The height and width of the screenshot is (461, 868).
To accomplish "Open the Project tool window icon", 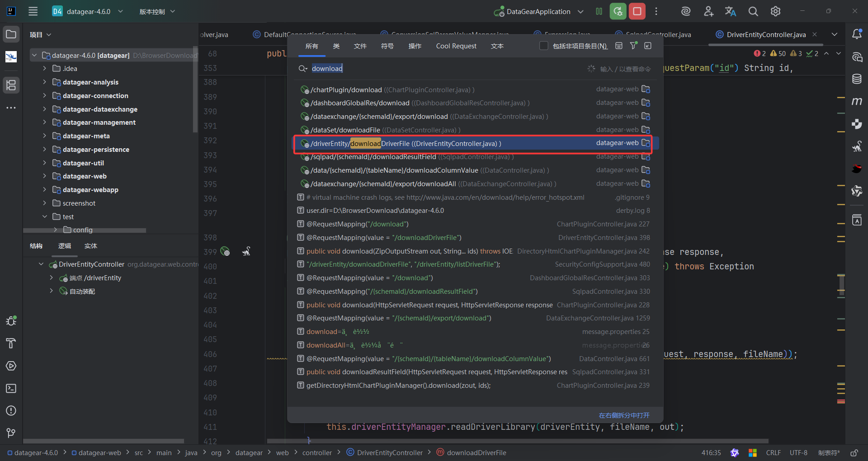I will [11, 34].
